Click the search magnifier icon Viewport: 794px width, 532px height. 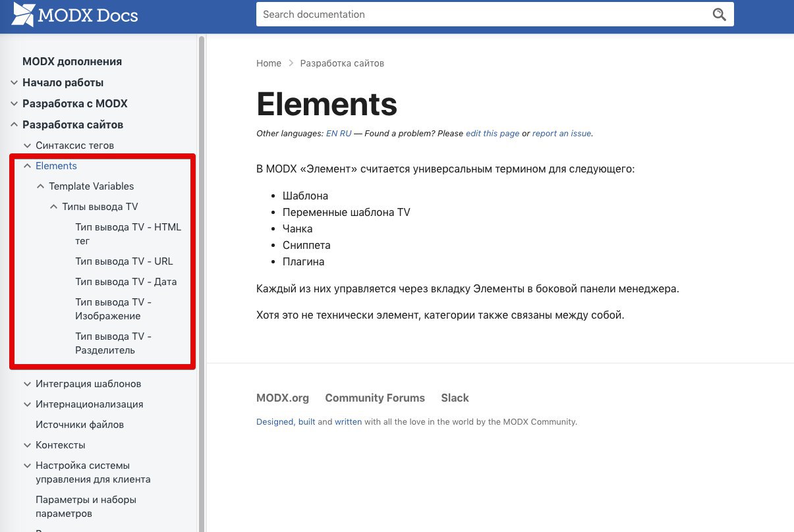tap(719, 14)
